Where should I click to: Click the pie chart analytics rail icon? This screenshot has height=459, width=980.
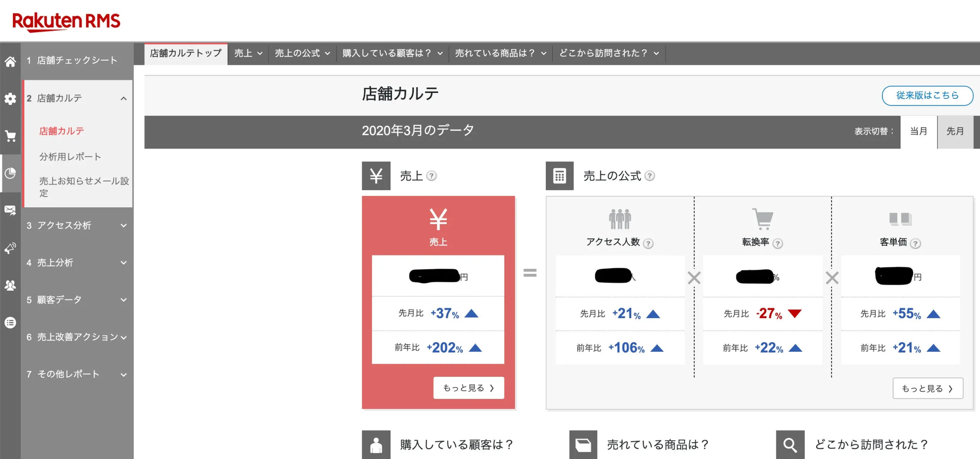coord(10,173)
